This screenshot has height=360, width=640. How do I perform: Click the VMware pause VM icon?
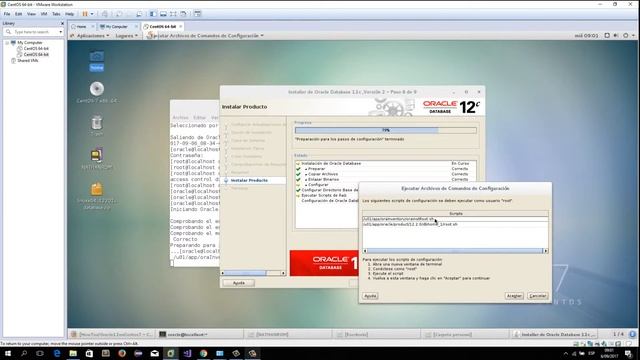[85, 14]
